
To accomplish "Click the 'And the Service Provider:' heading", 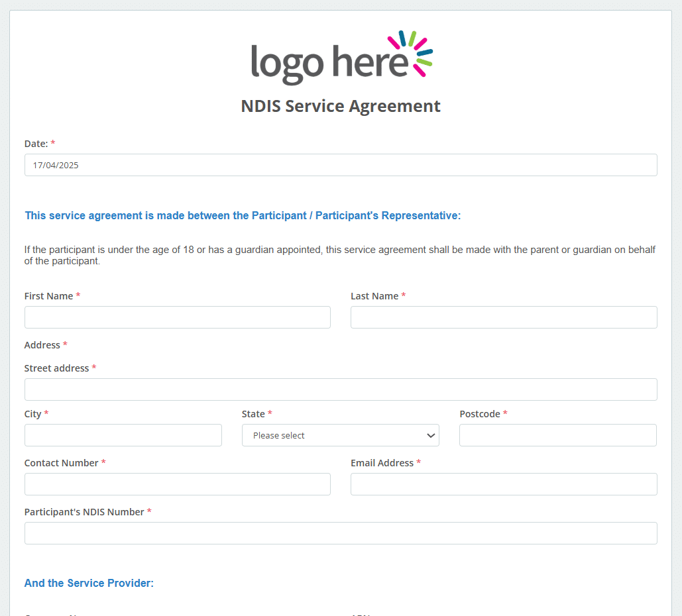I will [x=89, y=583].
